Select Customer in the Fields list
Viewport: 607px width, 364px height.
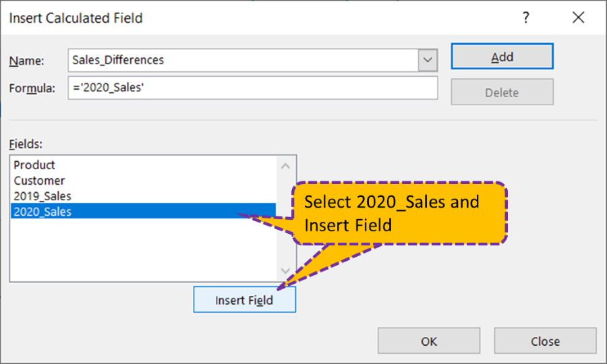coord(39,181)
